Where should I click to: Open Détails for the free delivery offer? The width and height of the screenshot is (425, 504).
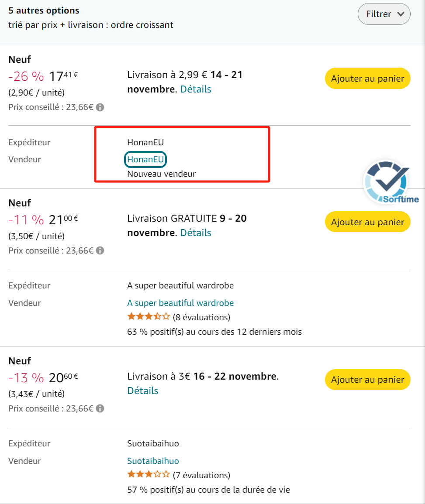[196, 233]
